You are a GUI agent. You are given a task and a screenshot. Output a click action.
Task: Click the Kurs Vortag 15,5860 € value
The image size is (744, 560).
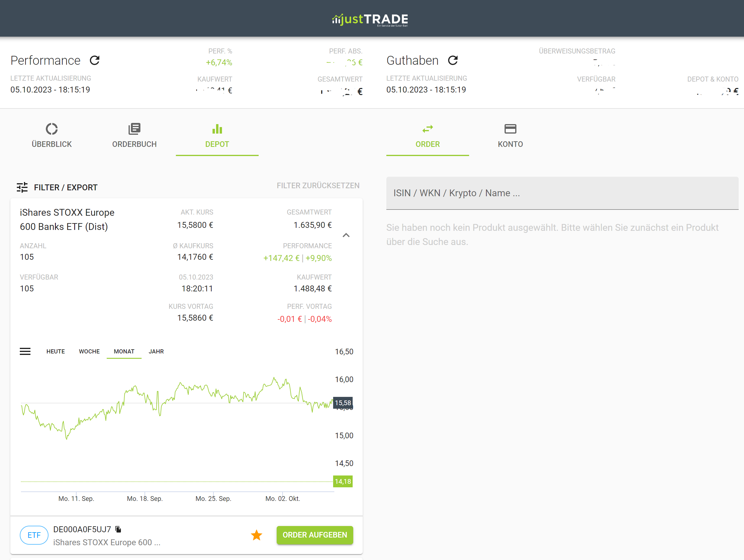tap(195, 318)
